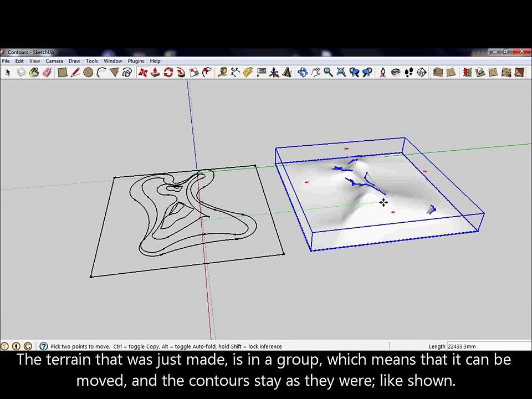Select the Follow Me tool
The height and width of the screenshot is (399, 532).
coord(181,72)
